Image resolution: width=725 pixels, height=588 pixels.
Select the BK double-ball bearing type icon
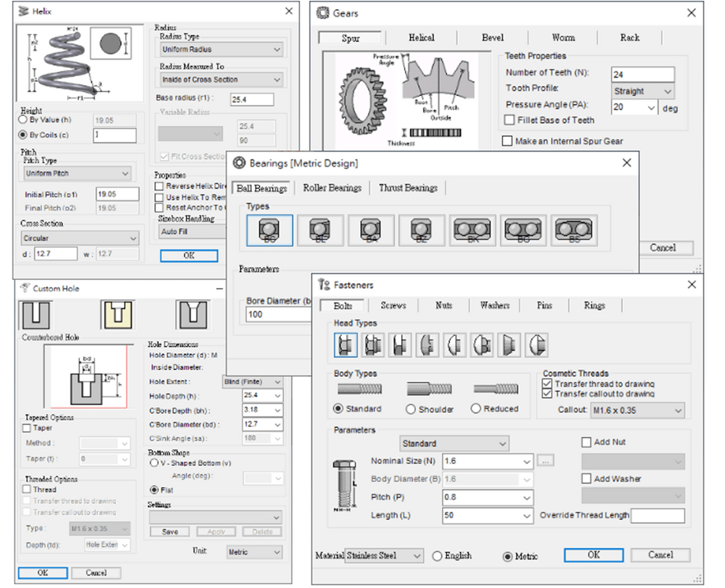472,231
